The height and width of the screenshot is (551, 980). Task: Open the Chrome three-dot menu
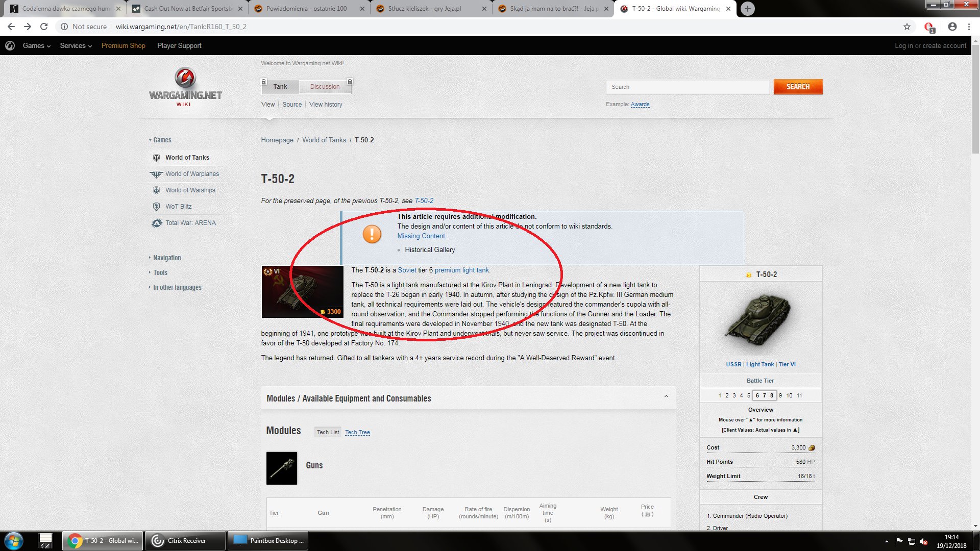tap(969, 27)
